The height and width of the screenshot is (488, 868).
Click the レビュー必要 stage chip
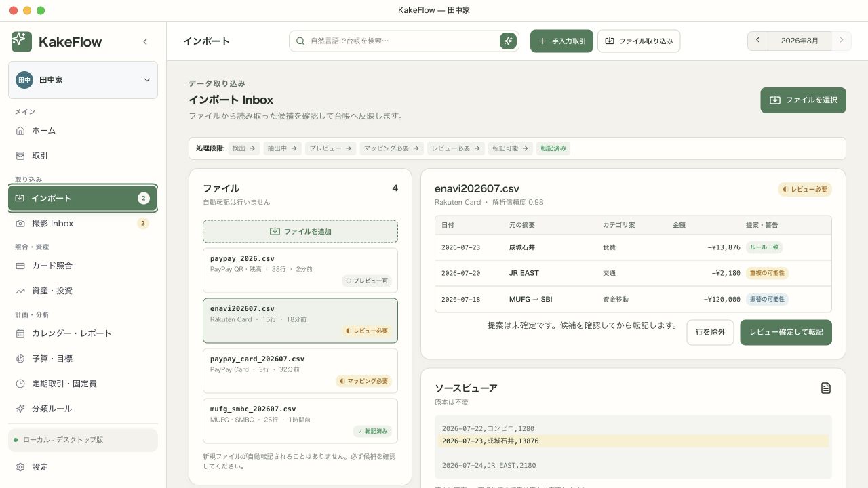(456, 148)
